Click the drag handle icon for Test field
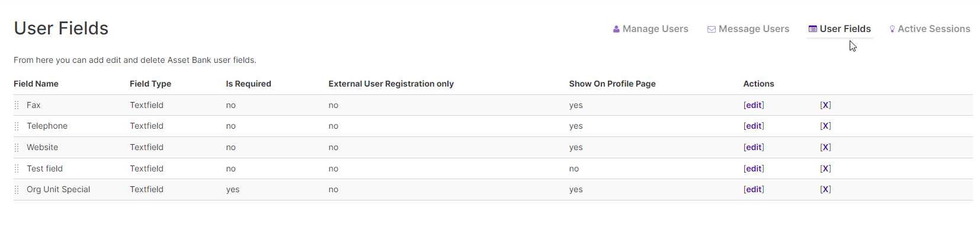980x226 pixels. pyautogui.click(x=17, y=169)
